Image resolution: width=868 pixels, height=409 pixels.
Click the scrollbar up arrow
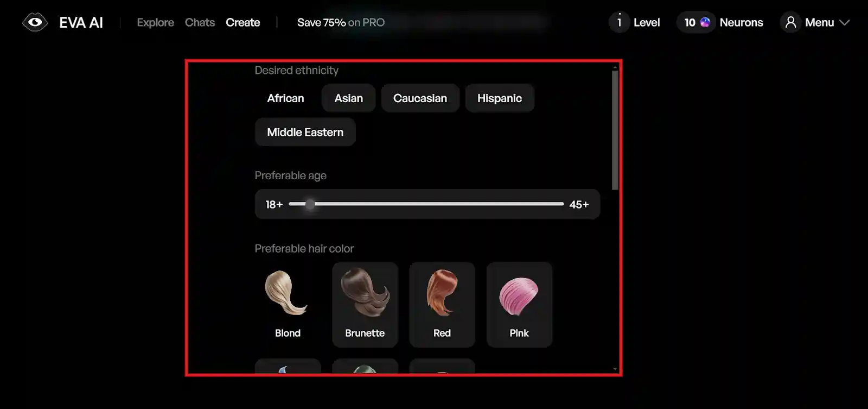(x=615, y=67)
